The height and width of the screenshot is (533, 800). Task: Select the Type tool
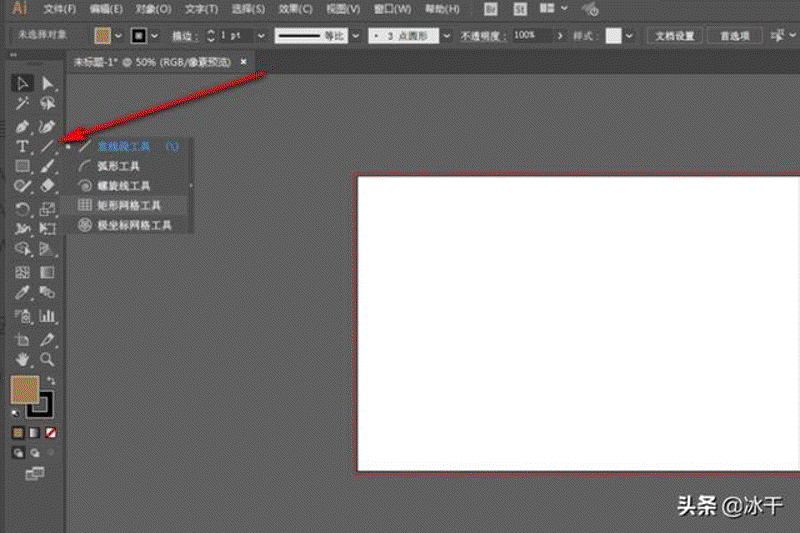click(22, 146)
